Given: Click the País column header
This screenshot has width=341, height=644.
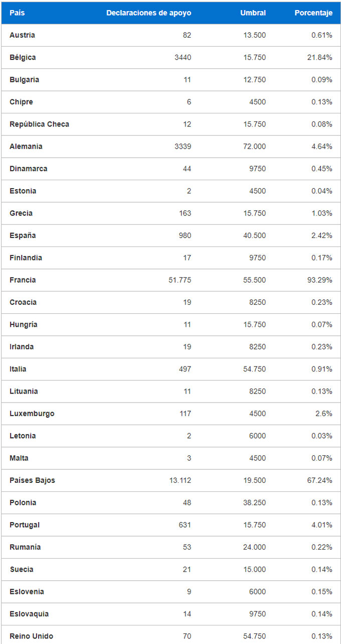Looking at the screenshot, I should pos(17,13).
